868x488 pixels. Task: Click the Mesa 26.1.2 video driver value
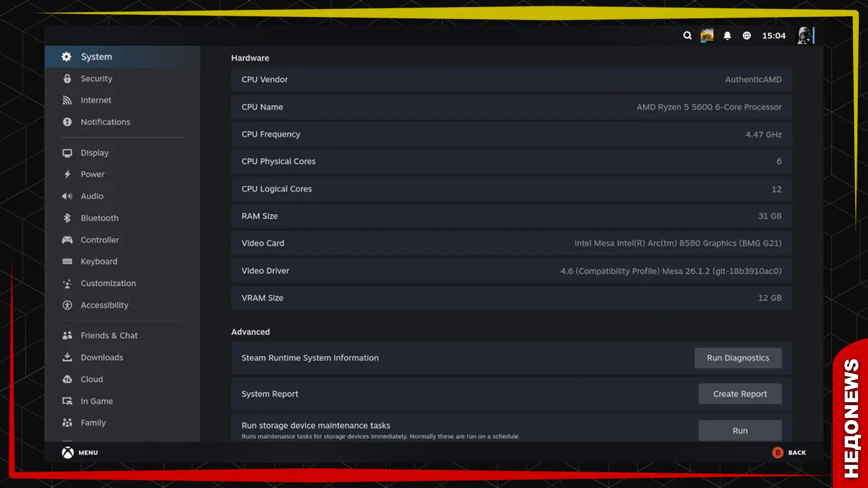671,271
